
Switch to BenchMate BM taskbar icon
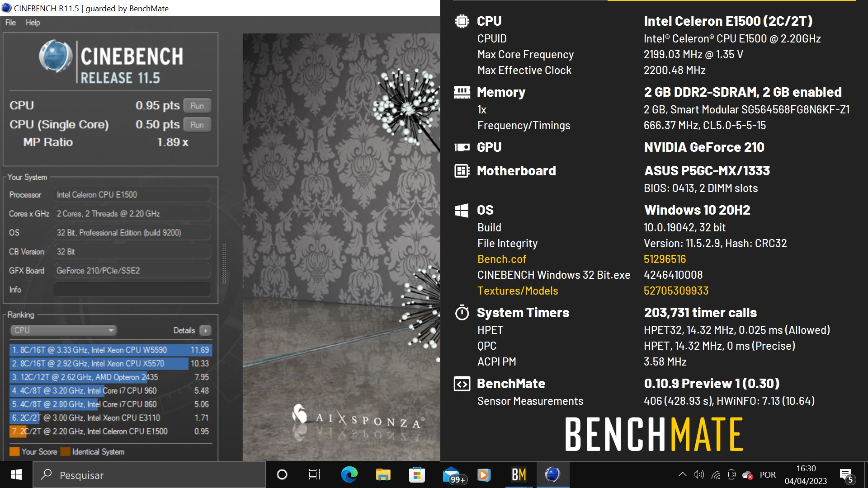coord(519,475)
